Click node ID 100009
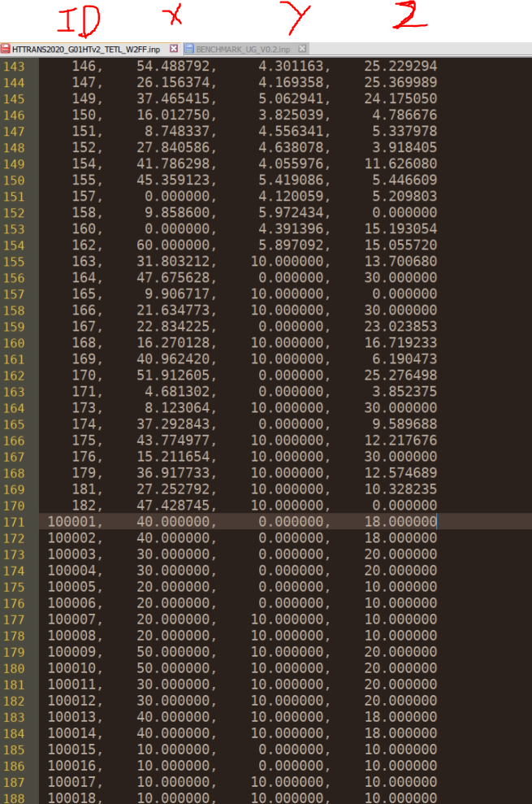The image size is (532, 804). 71,652
